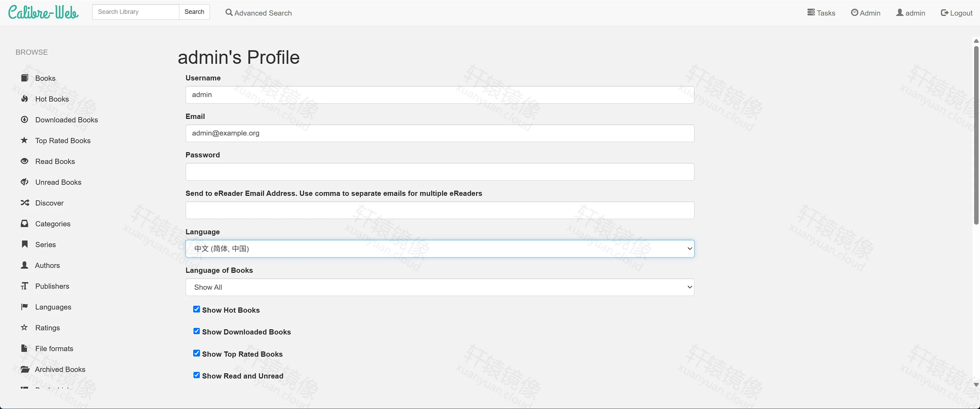
Task: Click the Ratings outlined star icon
Action: tap(24, 327)
